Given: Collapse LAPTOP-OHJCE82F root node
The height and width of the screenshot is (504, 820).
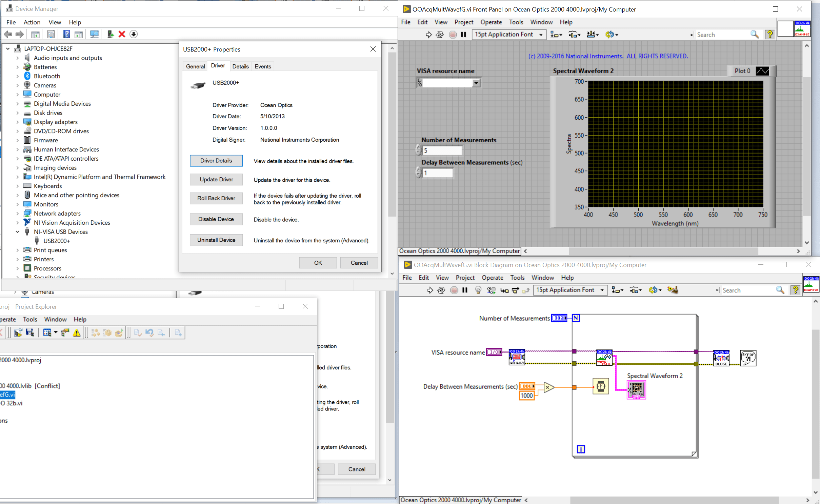Looking at the screenshot, I should click(x=8, y=49).
